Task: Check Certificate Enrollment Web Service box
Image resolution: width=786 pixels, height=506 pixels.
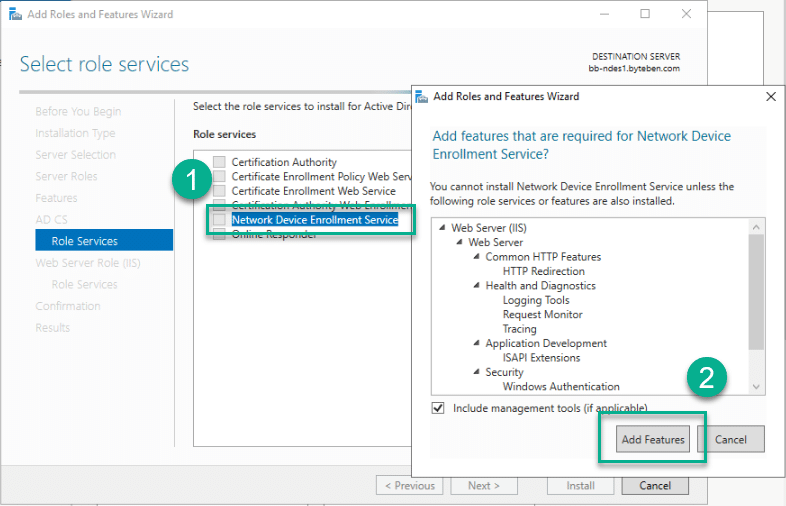Action: (219, 191)
